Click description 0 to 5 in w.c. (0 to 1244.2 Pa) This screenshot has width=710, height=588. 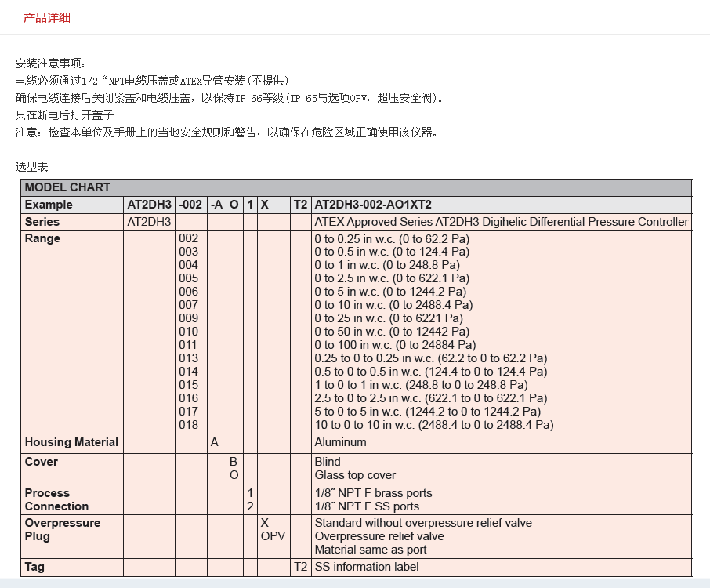pyautogui.click(x=390, y=292)
